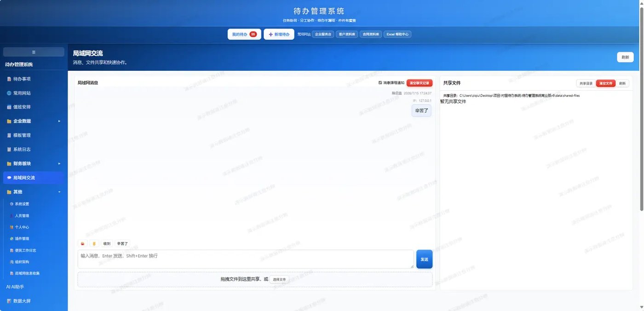Open 系统设置 gear item
This screenshot has height=311, width=644.
pyautogui.click(x=34, y=204)
